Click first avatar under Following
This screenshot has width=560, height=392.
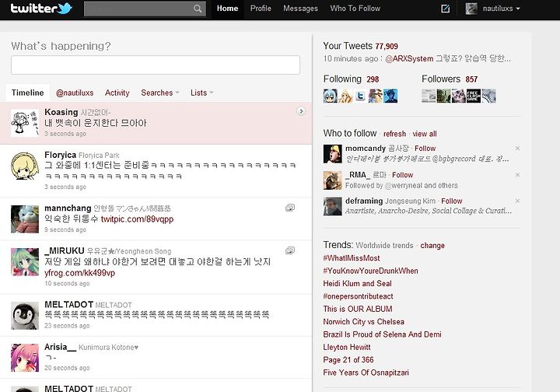331,96
